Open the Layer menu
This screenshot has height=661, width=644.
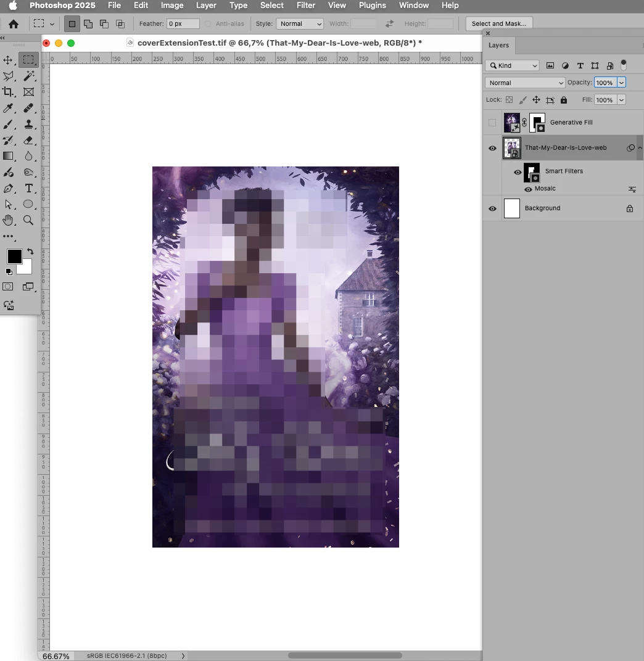tap(206, 6)
